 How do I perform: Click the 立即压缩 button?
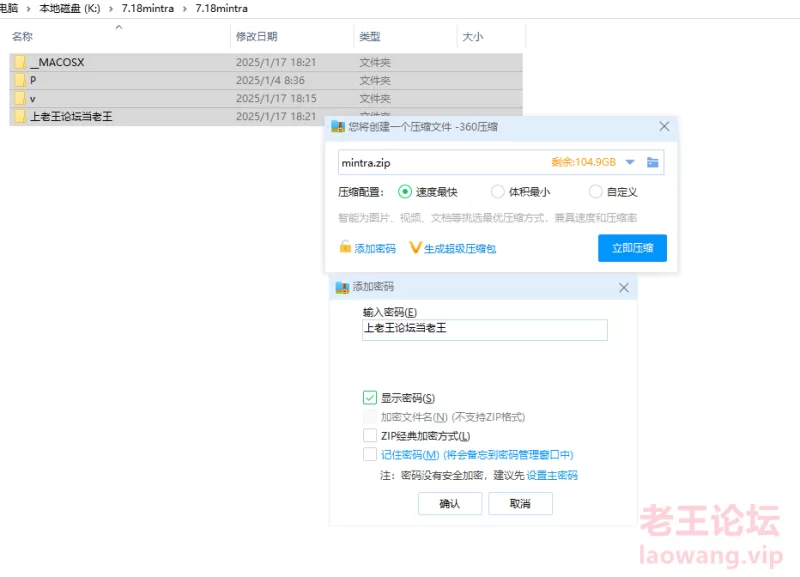click(x=632, y=248)
